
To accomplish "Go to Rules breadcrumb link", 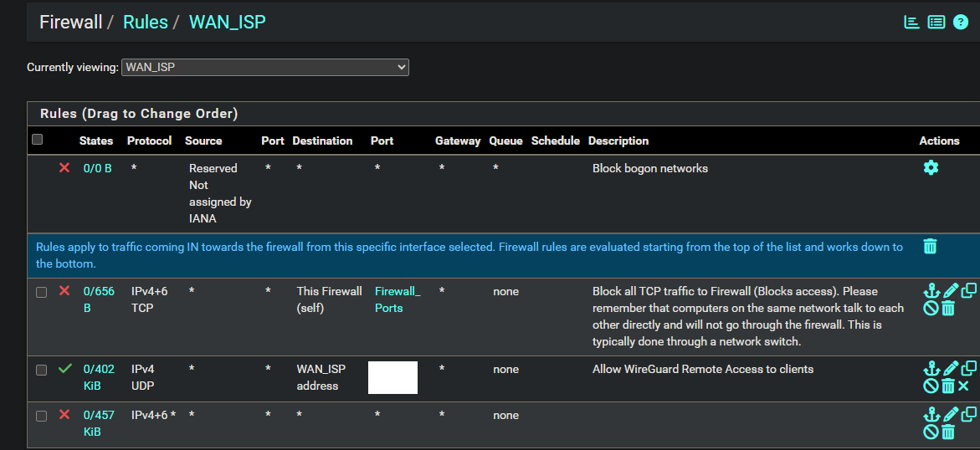I will click(x=145, y=23).
